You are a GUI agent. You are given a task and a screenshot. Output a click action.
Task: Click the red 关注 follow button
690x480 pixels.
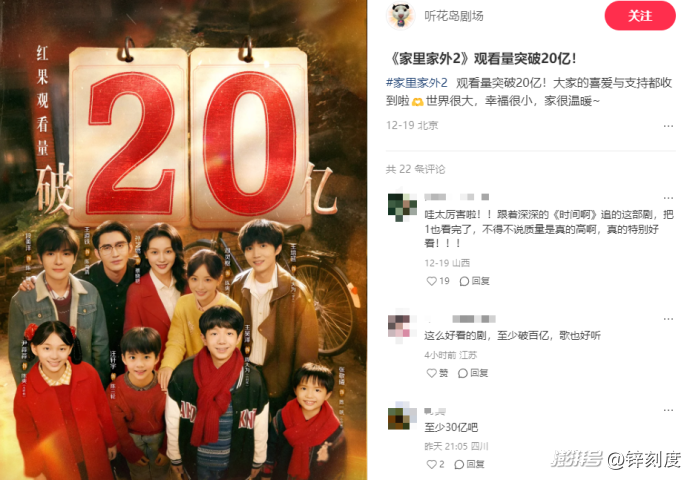[x=640, y=16]
